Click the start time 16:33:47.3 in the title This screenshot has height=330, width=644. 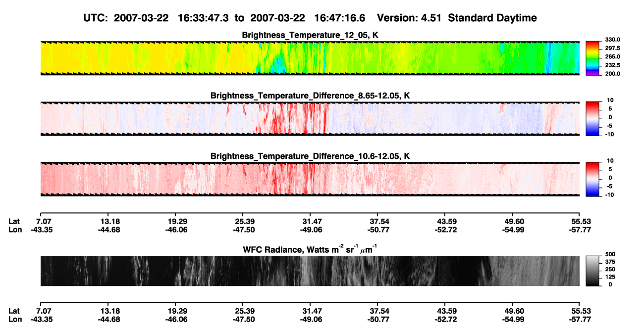[x=204, y=18]
